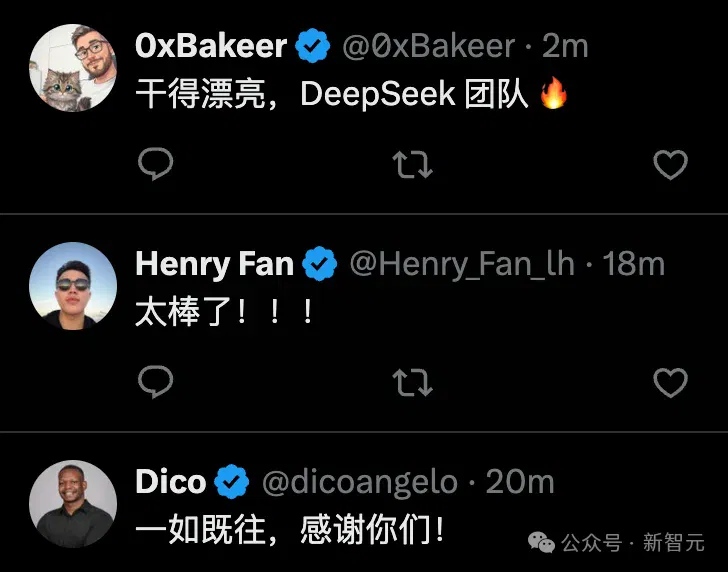This screenshot has height=572, width=728.
Task: Retweet Henry Fan's post
Action: (x=412, y=383)
